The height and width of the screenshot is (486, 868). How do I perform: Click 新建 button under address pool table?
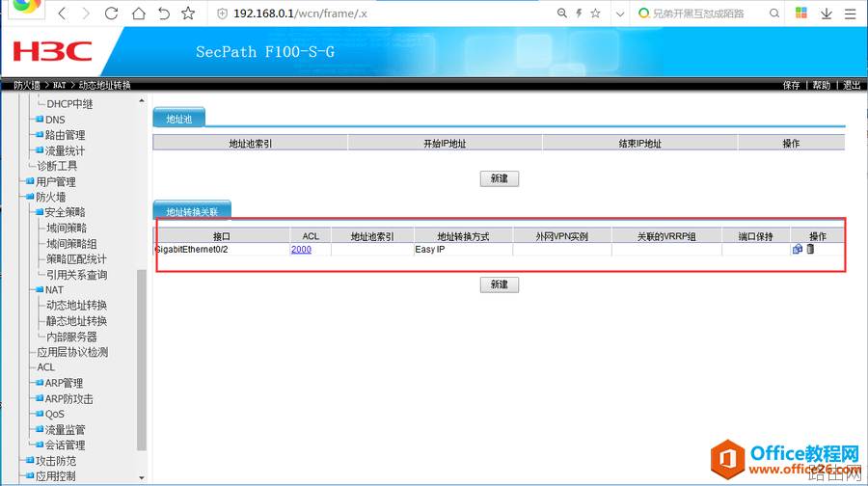(500, 178)
